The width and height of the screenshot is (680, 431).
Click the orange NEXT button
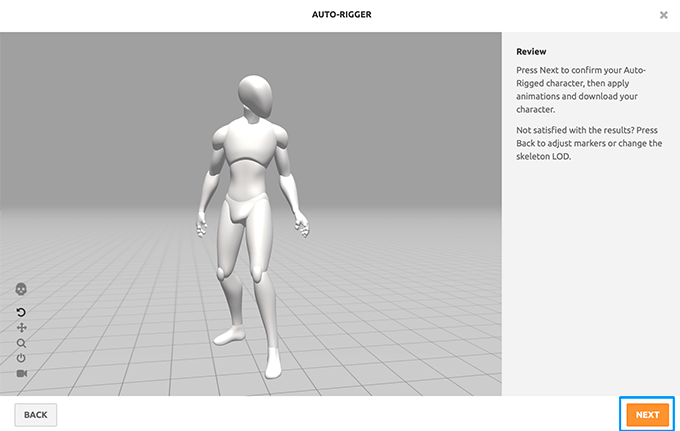(x=647, y=415)
